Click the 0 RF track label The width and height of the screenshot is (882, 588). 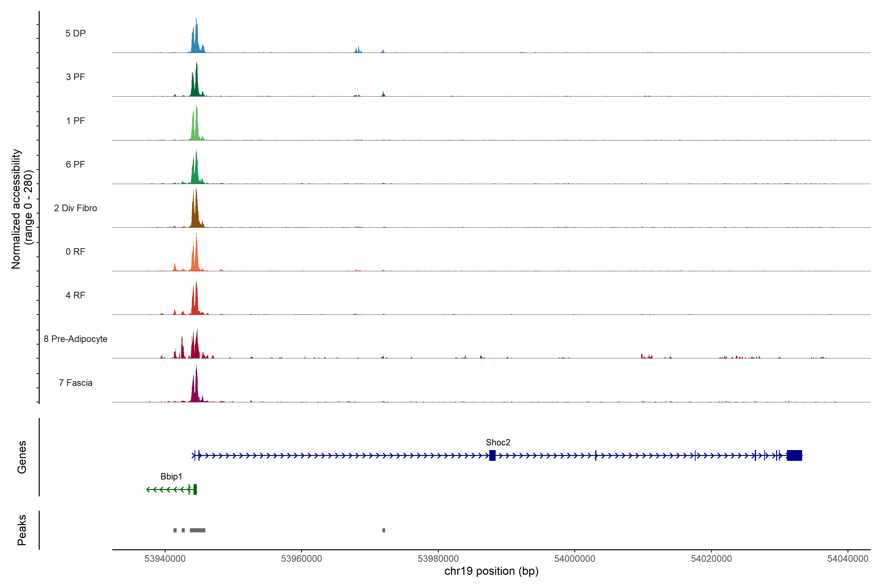(x=75, y=252)
